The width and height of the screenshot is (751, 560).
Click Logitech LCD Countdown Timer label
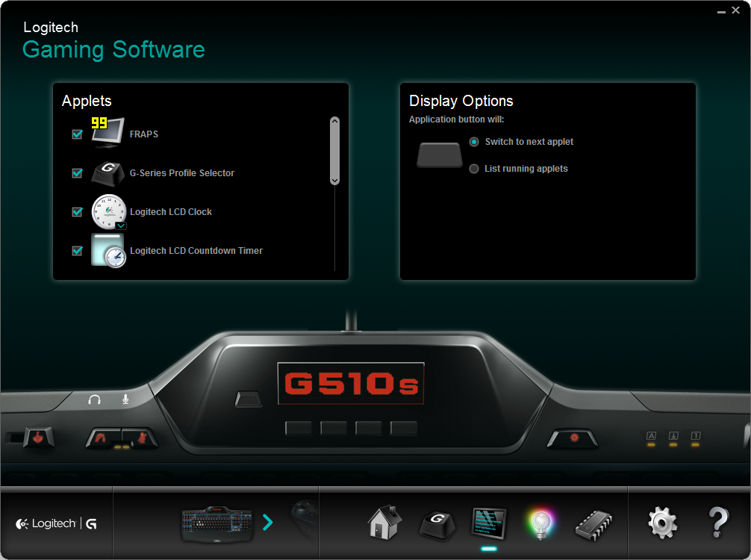pyautogui.click(x=196, y=251)
